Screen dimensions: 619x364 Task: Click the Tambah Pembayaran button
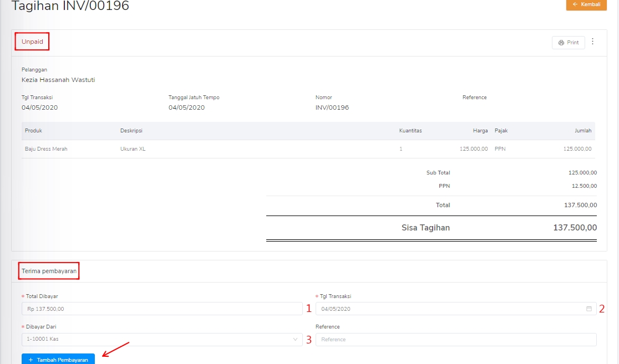coord(58,359)
